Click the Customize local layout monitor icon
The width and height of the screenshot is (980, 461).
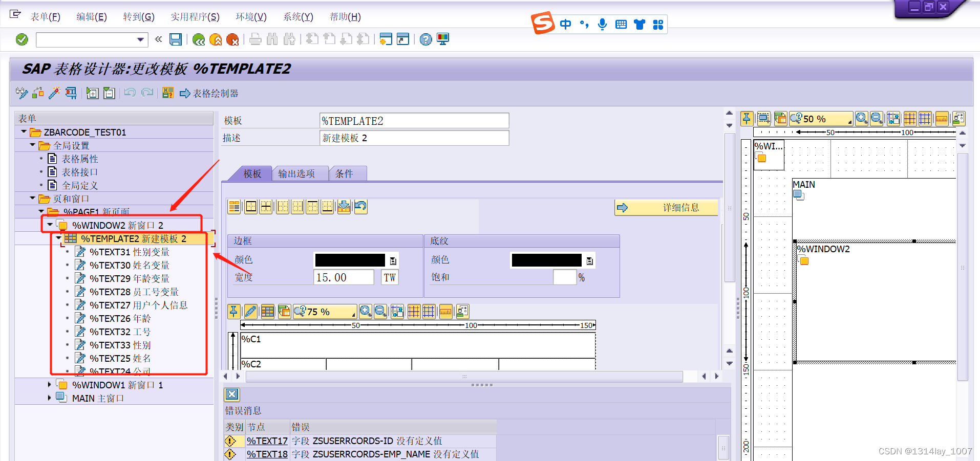coord(443,39)
